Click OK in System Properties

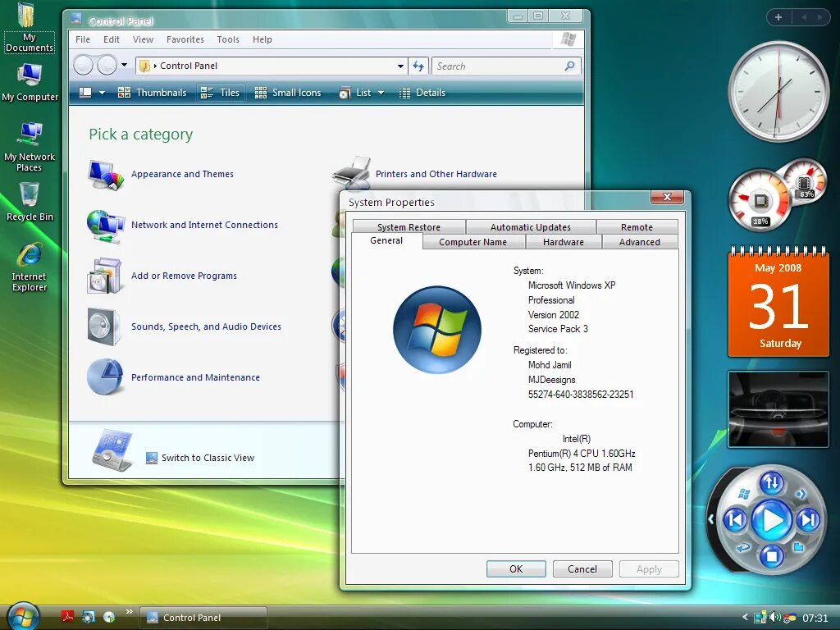tap(516, 569)
